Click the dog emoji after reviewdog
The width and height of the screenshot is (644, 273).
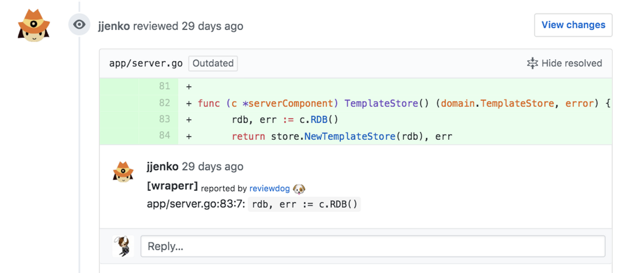coord(299,189)
